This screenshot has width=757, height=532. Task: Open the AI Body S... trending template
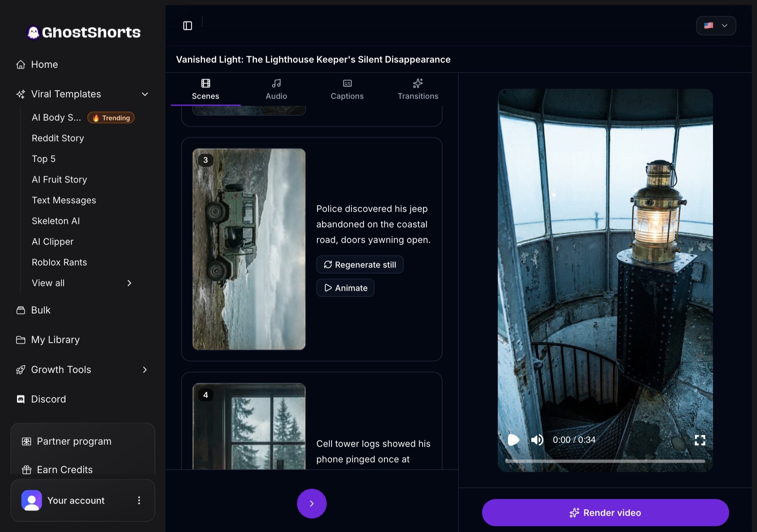[x=82, y=117]
